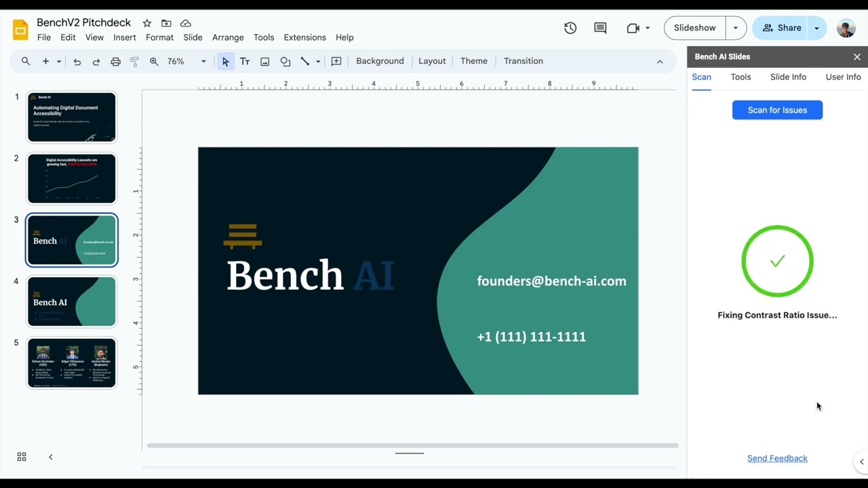Click the video call camera icon
The width and height of the screenshot is (868, 488).
[633, 28]
